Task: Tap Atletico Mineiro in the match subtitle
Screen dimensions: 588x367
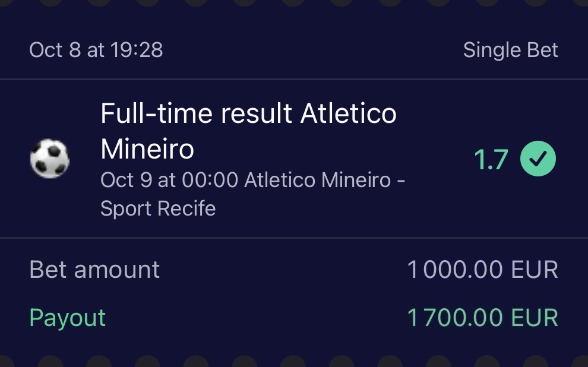Action: pyautogui.click(x=318, y=180)
